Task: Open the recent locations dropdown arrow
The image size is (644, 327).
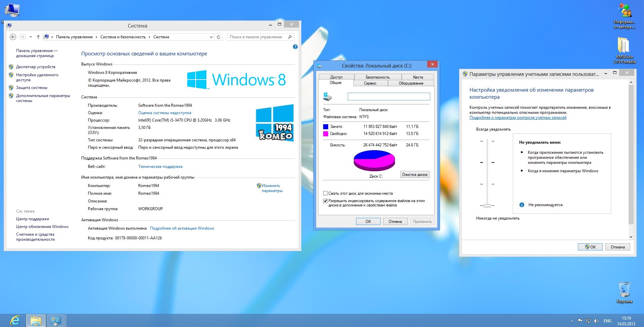Action: point(31,37)
